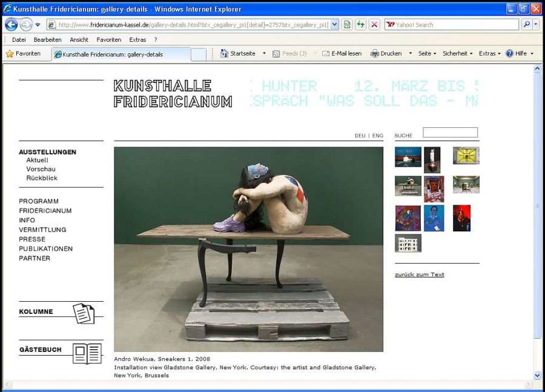The width and height of the screenshot is (545, 392).
Task: Open the PRESSE navigation link
Action: coord(32,239)
